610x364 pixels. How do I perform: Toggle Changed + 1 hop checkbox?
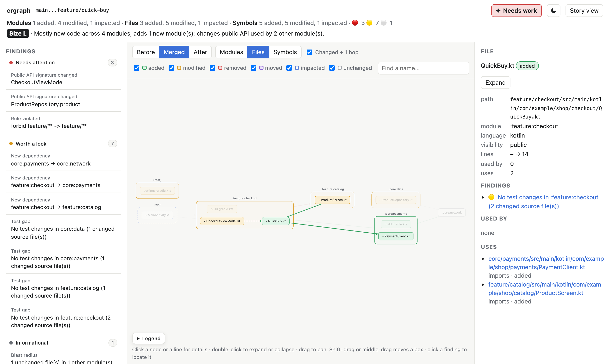coord(309,52)
